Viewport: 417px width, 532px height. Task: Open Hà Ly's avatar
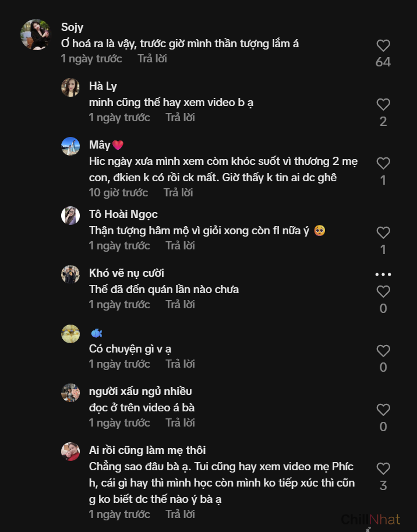(x=70, y=87)
